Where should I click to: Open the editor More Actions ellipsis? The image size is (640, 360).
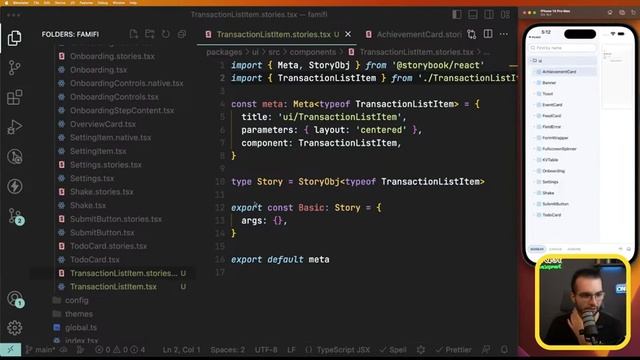[504, 34]
